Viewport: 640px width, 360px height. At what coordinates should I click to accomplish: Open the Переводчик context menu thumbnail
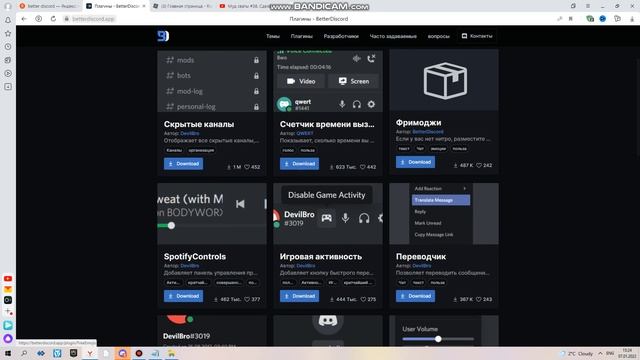click(444, 213)
